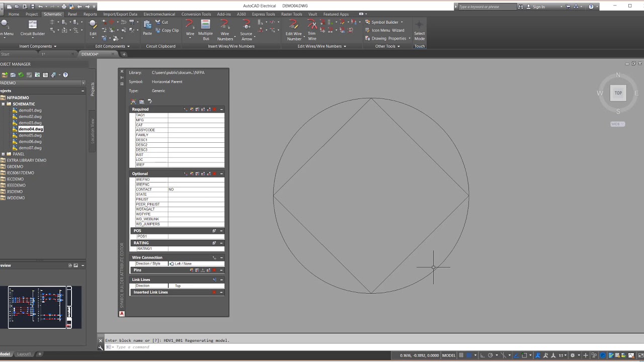Screen dimensions: 644x362
Task: Open the Electromechanical ribbon tab
Action: pos(159,14)
